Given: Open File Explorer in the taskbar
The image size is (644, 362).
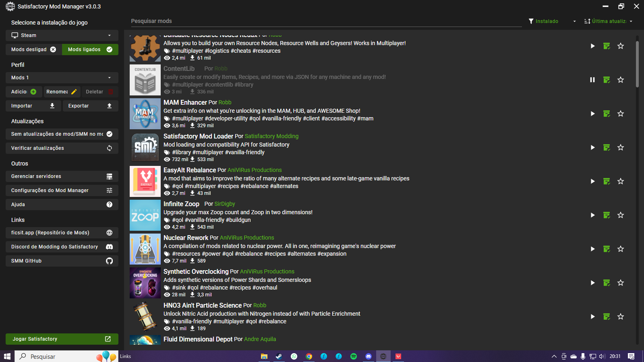Looking at the screenshot, I should pos(264,356).
